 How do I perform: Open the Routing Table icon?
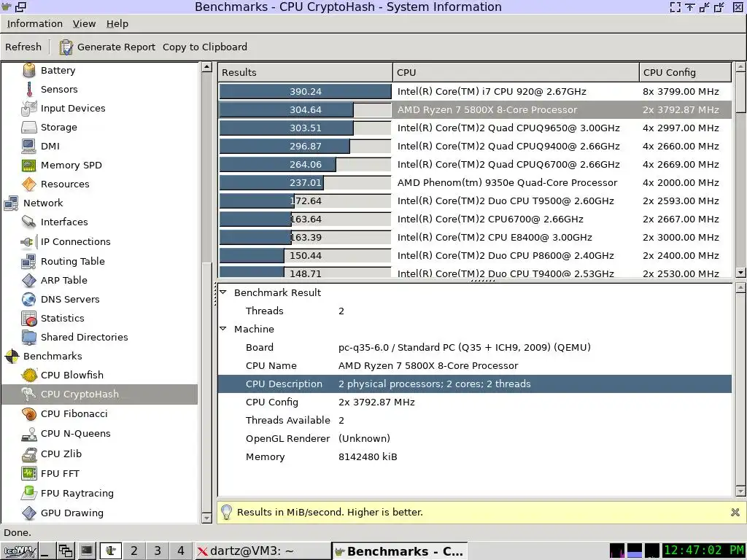[29, 261]
